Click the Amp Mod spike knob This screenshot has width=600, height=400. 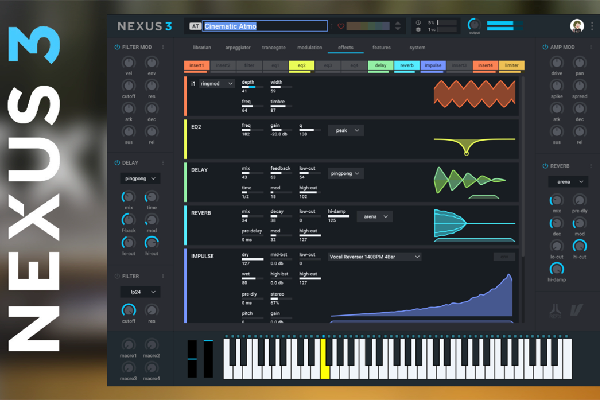[x=557, y=85]
